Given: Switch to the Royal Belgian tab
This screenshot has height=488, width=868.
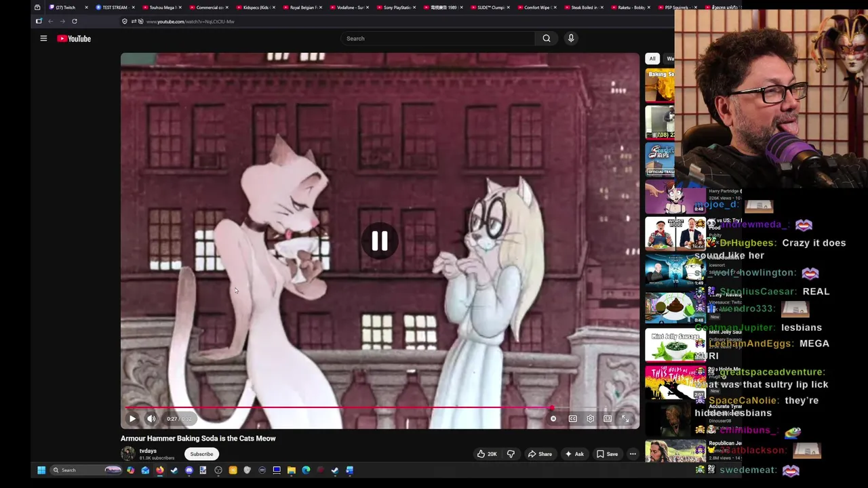Looking at the screenshot, I should tap(302, 7).
